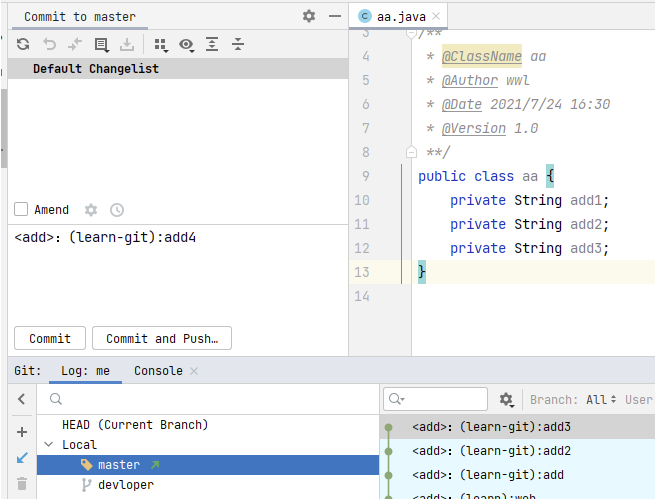This screenshot has height=499, width=656.
Task: Click the Expand All icon
Action: [x=212, y=44]
